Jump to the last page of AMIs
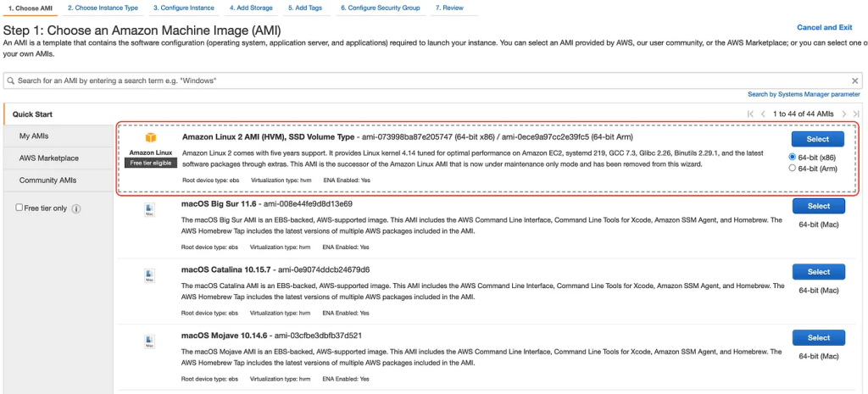 pyautogui.click(x=856, y=114)
